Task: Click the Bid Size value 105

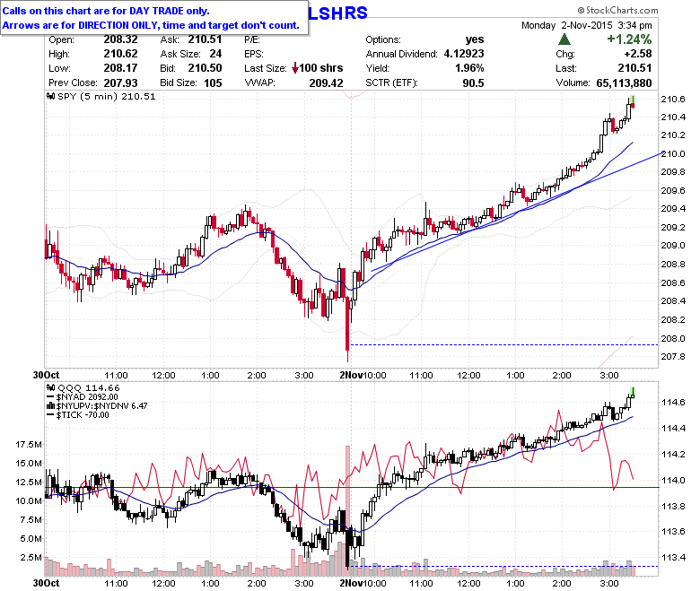Action: click(x=213, y=83)
